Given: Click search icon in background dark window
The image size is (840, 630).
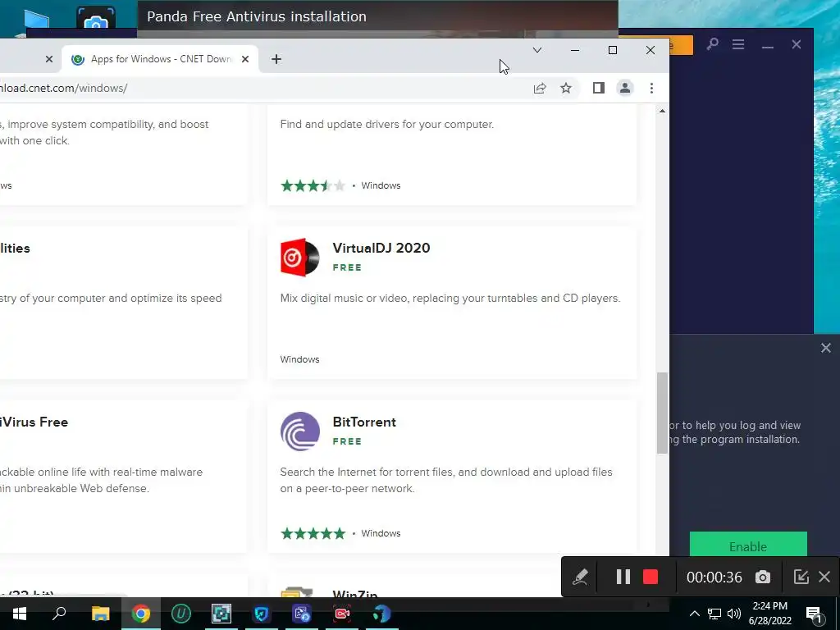Looking at the screenshot, I should (712, 44).
